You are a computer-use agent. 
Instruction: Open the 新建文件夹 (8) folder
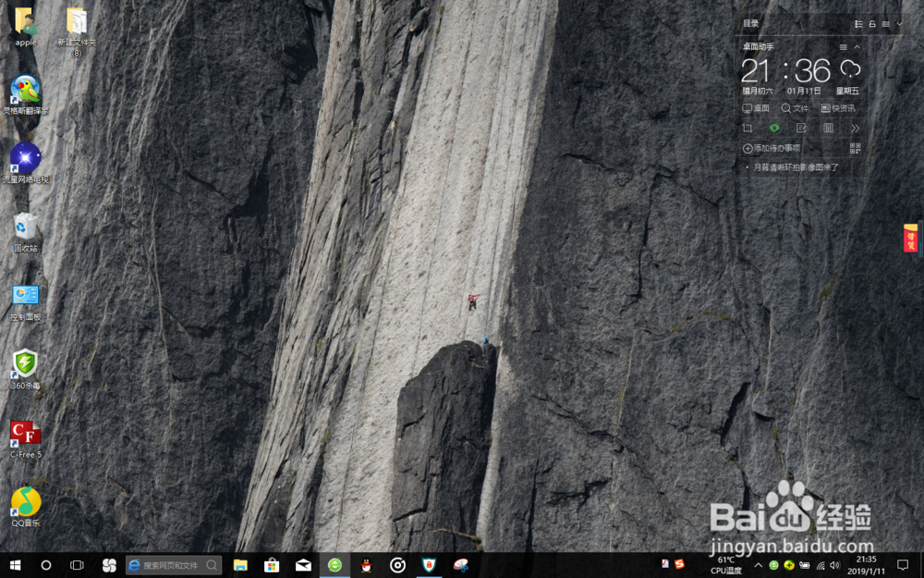coord(77,32)
